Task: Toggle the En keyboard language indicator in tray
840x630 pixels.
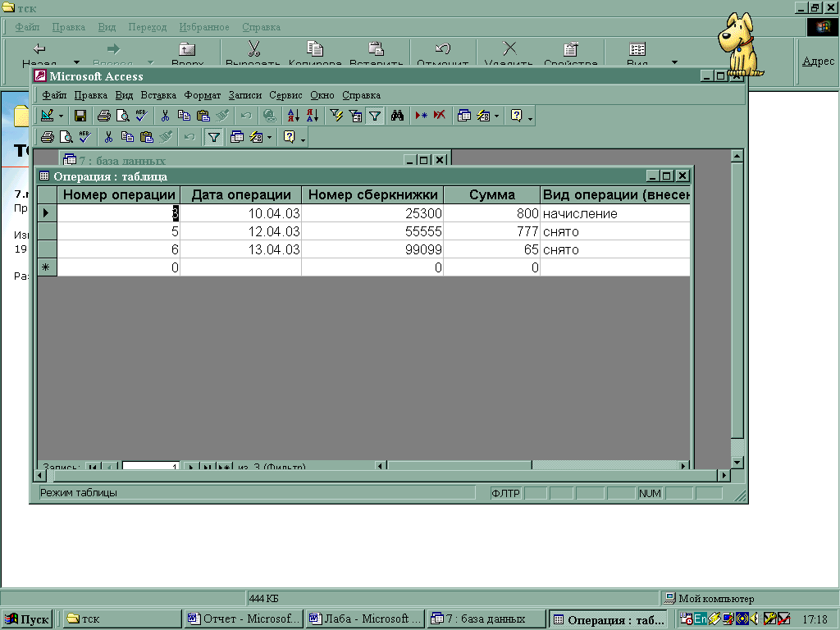Action: tap(701, 619)
